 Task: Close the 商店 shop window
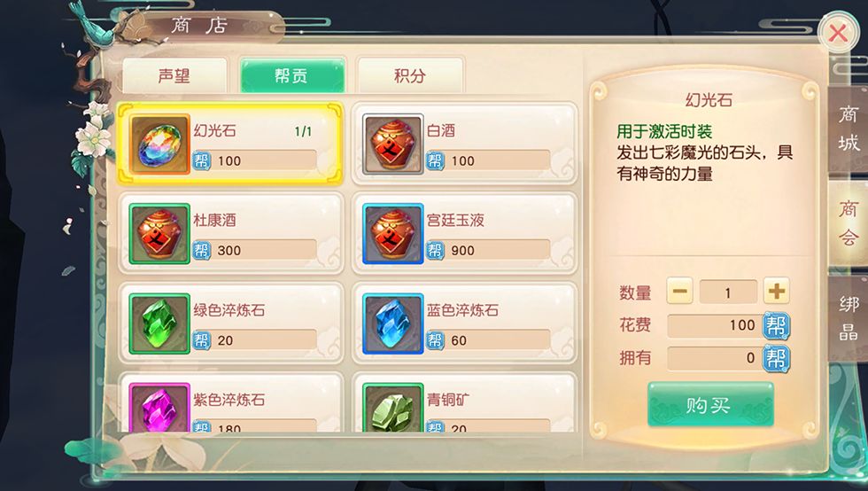click(x=838, y=34)
